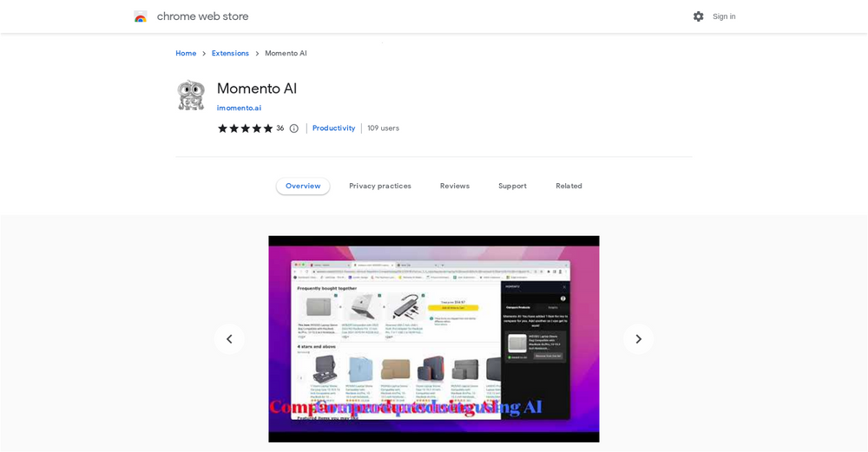Click the 36 ratings count
The image size is (868, 452).
point(280,128)
